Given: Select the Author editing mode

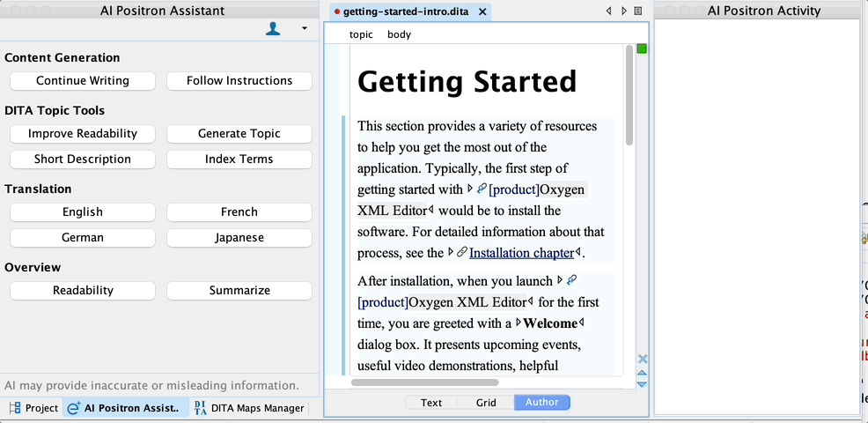Looking at the screenshot, I should click(542, 403).
